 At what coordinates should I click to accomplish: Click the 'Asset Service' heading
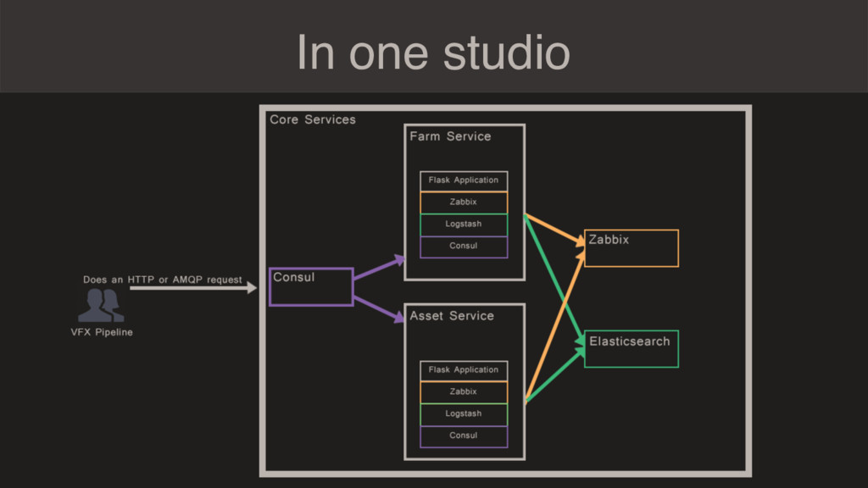pos(452,316)
